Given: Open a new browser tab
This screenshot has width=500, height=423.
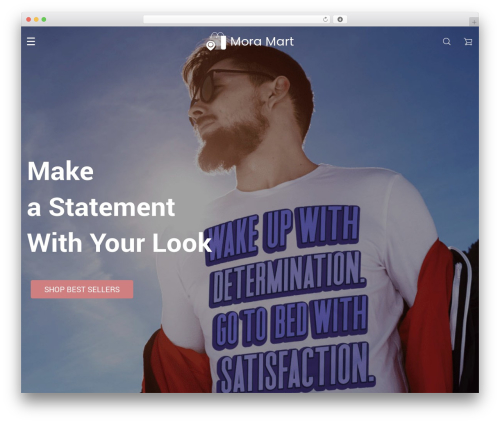Looking at the screenshot, I should (x=474, y=22).
